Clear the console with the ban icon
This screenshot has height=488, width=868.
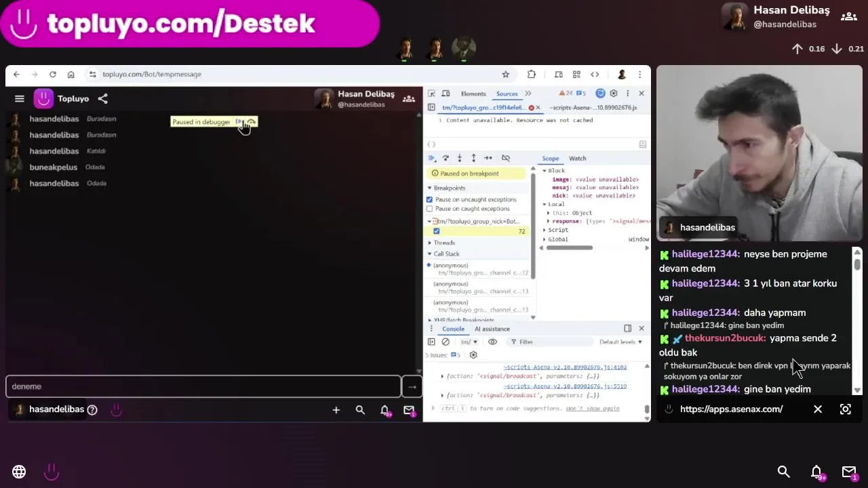point(446,342)
